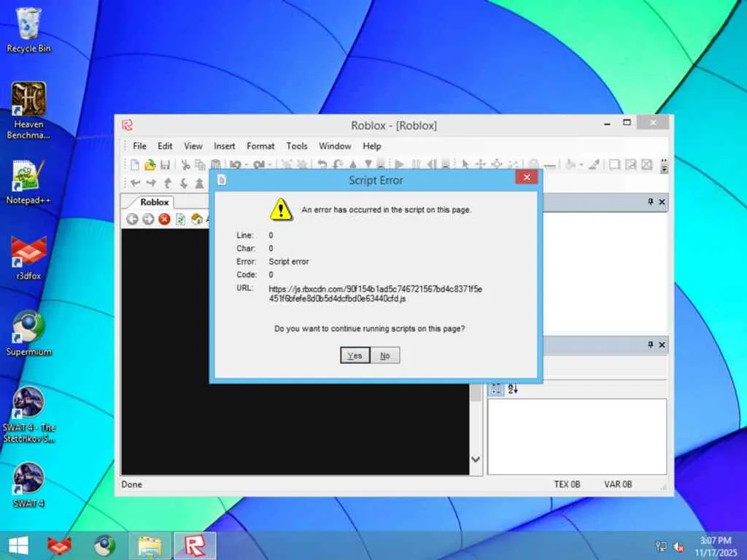Toggle categorized view in properties panel

[496, 389]
